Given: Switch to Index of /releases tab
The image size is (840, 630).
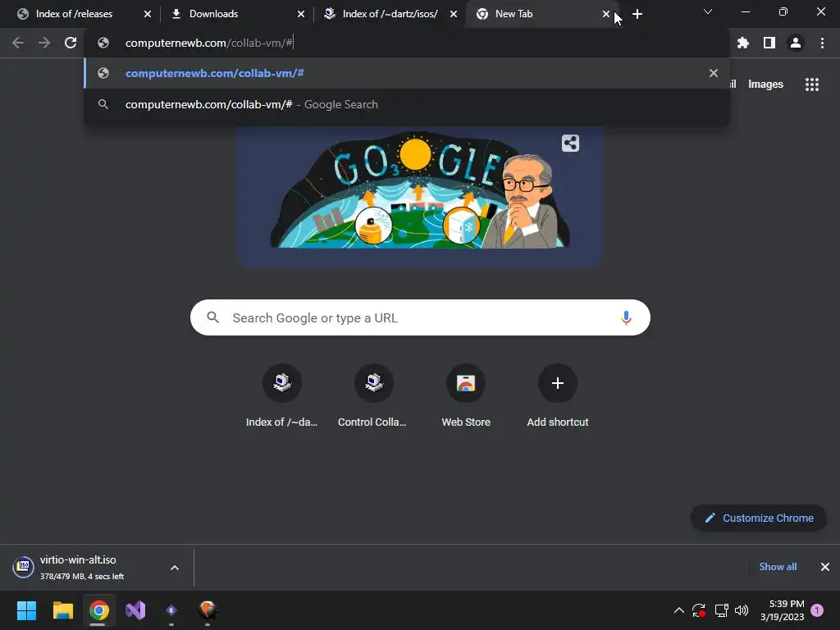Looking at the screenshot, I should pos(74,14).
